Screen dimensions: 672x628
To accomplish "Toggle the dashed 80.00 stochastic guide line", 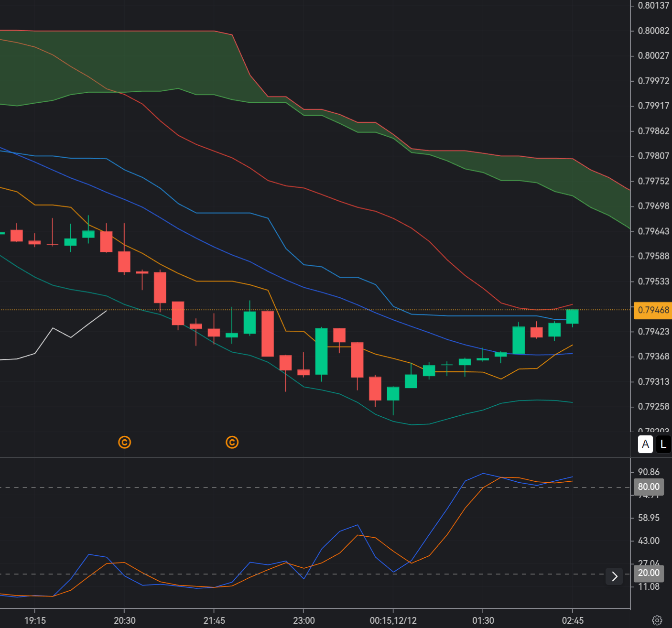I will (x=287, y=487).
